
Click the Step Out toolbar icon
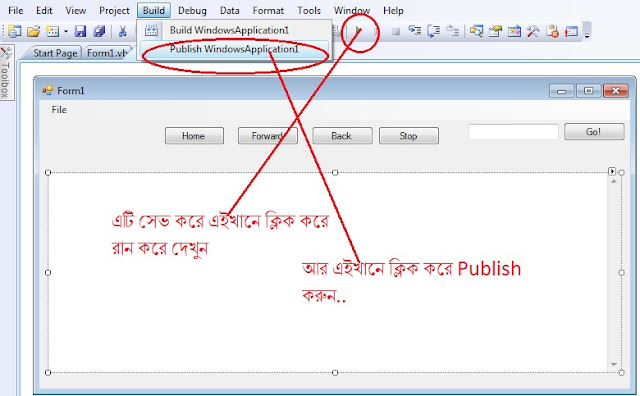(x=452, y=31)
